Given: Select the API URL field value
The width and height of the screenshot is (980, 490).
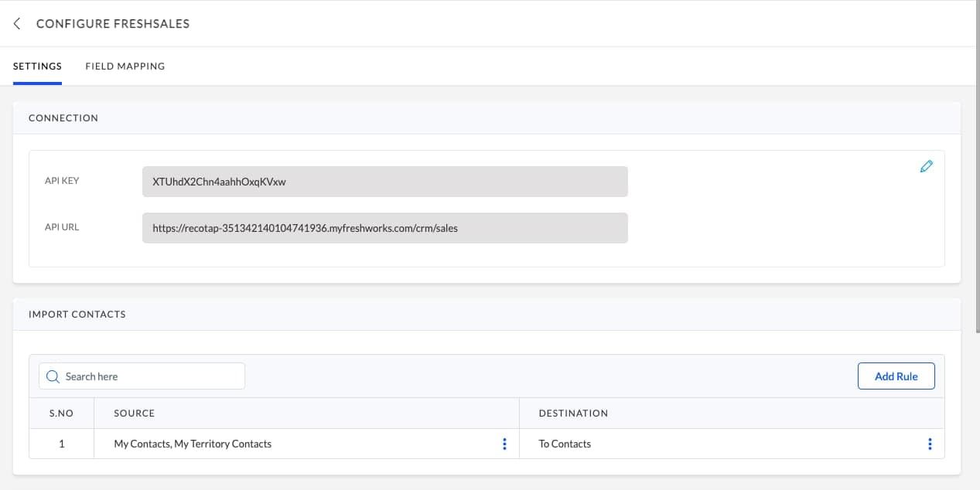Looking at the screenshot, I should pos(384,228).
